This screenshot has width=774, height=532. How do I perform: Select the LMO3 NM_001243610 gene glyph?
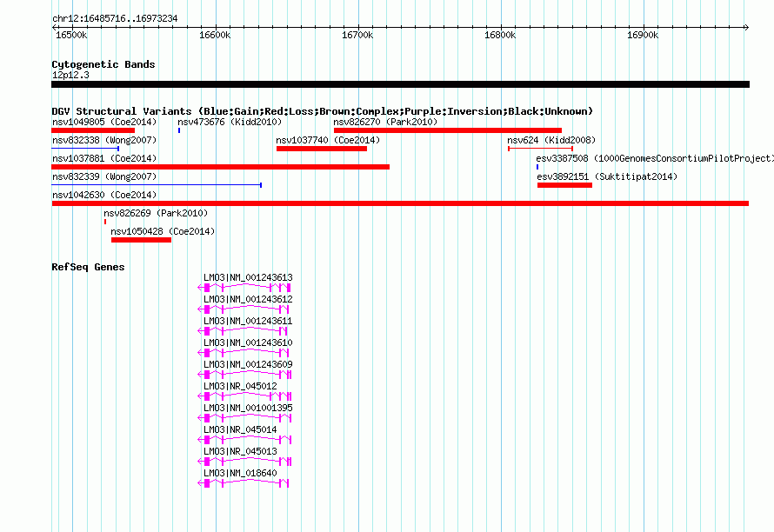(x=243, y=353)
